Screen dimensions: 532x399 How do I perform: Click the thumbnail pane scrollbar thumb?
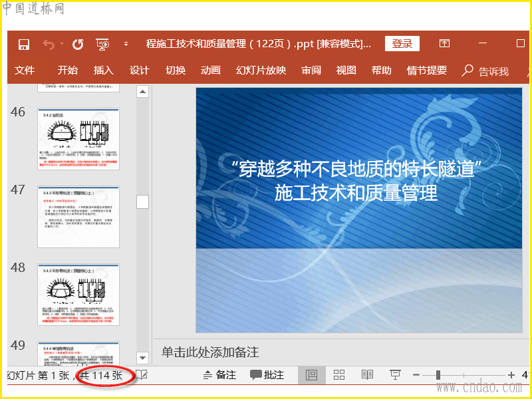click(142, 202)
